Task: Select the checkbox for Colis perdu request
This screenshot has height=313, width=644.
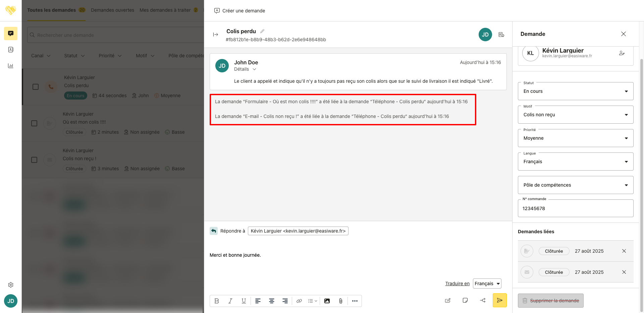Action: 36,87
